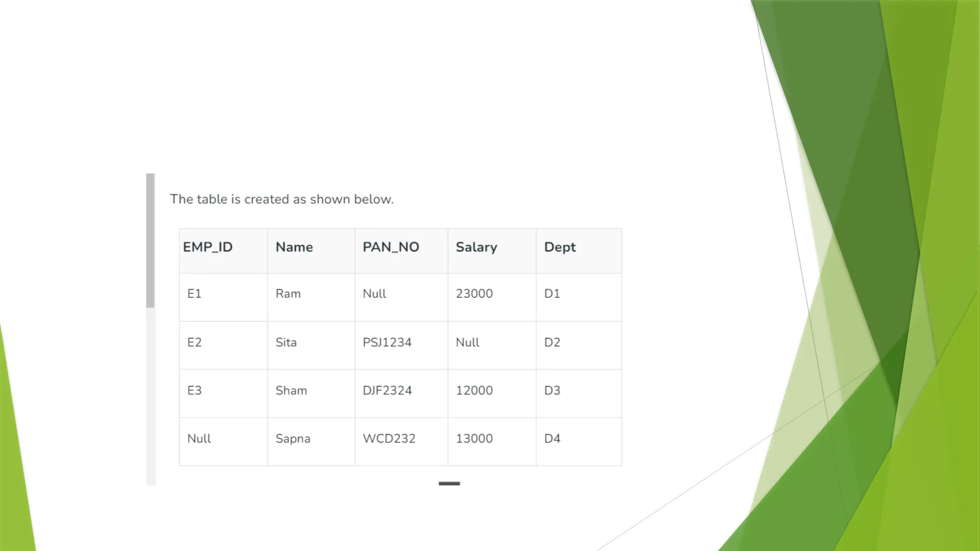Image resolution: width=980 pixels, height=551 pixels.
Task: Select the E1 cell in the table
Action: [194, 294]
